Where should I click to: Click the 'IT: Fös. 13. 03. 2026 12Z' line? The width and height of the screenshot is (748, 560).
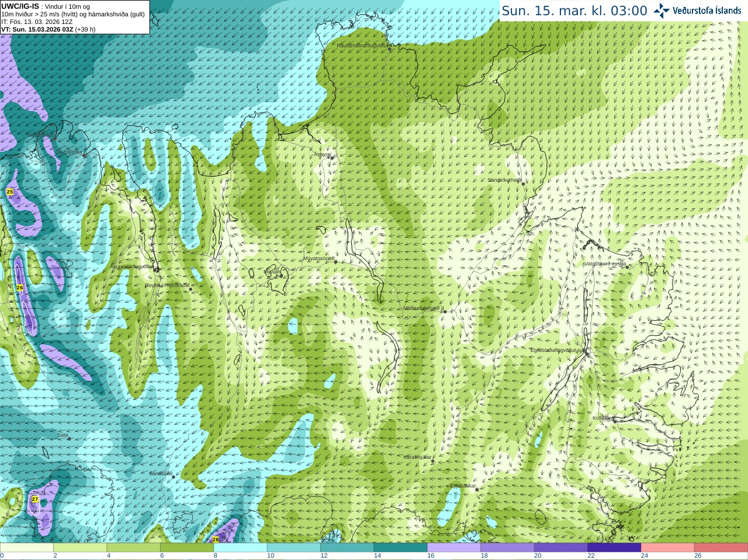(x=37, y=22)
